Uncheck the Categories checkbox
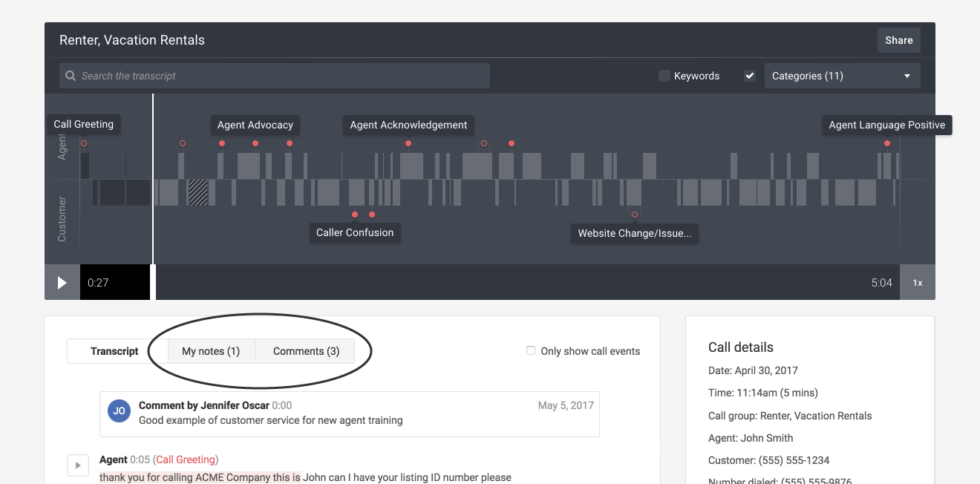 [750, 76]
